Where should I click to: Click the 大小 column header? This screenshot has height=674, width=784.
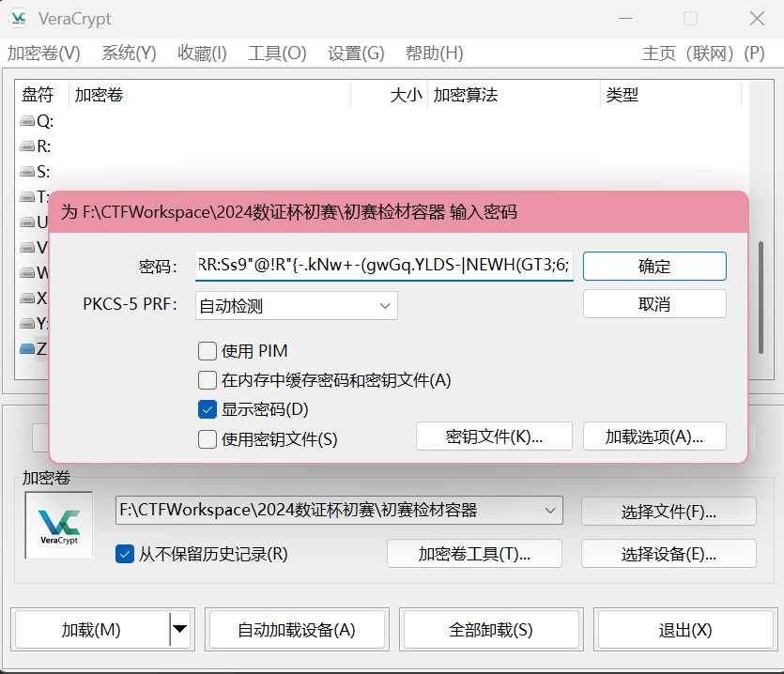pos(389,95)
